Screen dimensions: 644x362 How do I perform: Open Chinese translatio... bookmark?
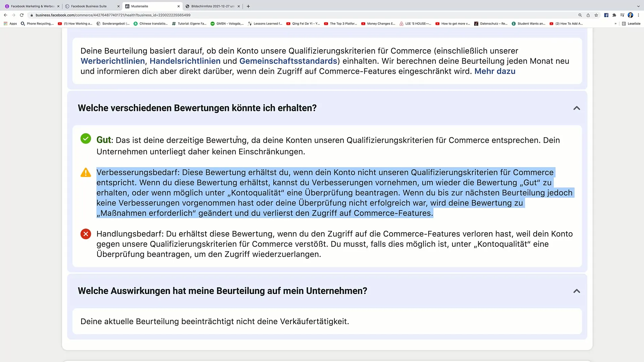click(x=151, y=24)
